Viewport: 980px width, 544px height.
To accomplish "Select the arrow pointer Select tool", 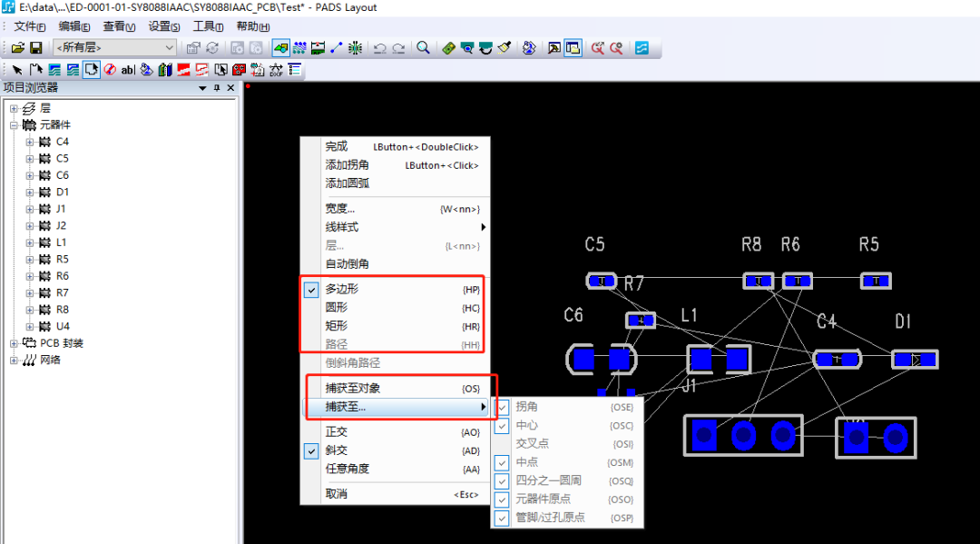I will tap(17, 70).
